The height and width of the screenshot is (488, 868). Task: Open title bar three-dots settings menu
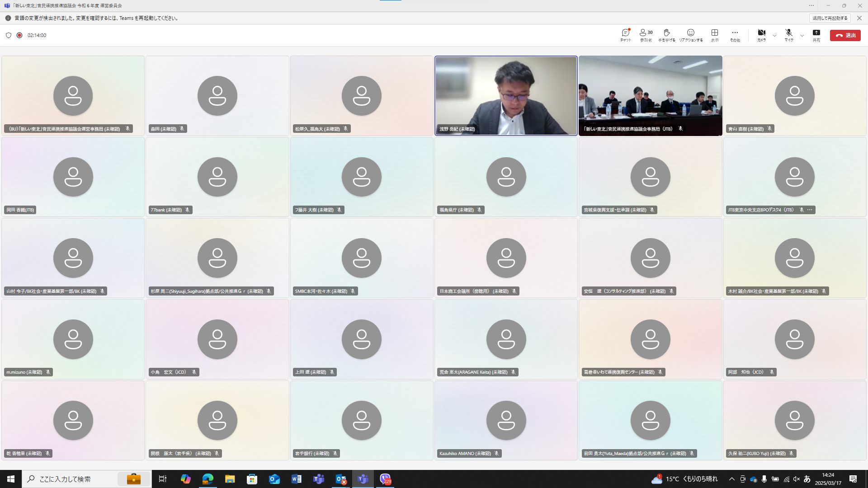point(811,5)
